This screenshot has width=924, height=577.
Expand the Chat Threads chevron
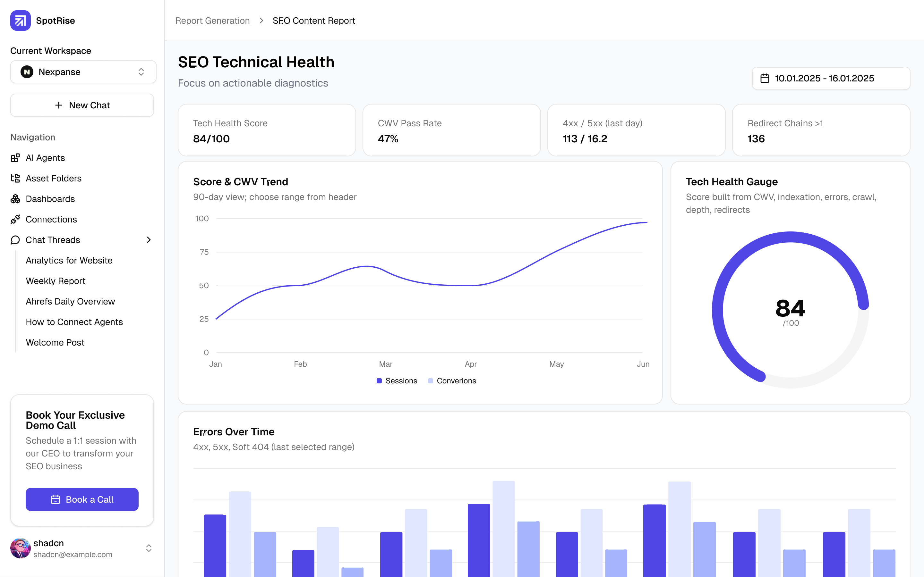(149, 240)
